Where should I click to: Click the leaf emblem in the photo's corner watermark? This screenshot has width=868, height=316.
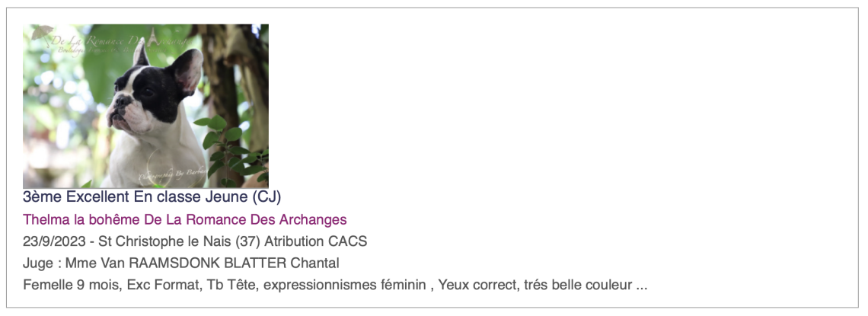(42, 33)
